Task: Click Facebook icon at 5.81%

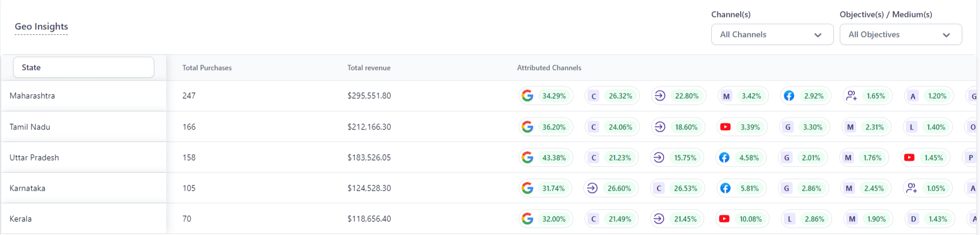Action: (725, 188)
